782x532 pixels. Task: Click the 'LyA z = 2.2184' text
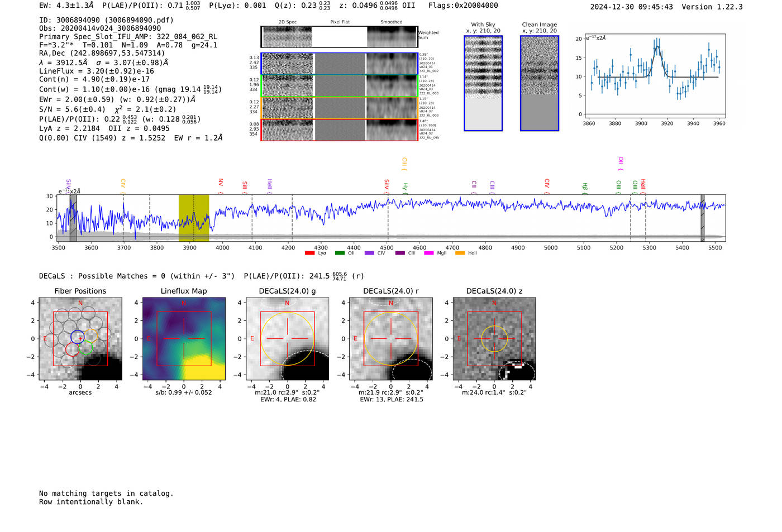(70, 128)
